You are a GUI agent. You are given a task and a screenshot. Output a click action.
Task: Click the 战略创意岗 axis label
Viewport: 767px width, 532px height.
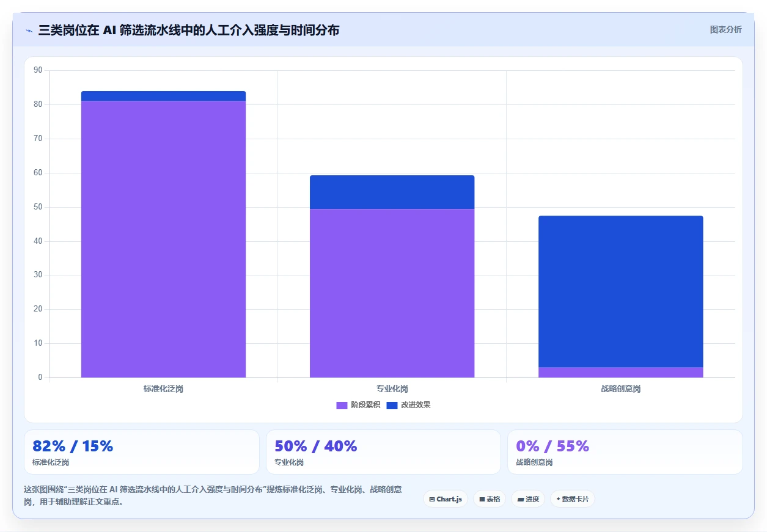pos(620,388)
